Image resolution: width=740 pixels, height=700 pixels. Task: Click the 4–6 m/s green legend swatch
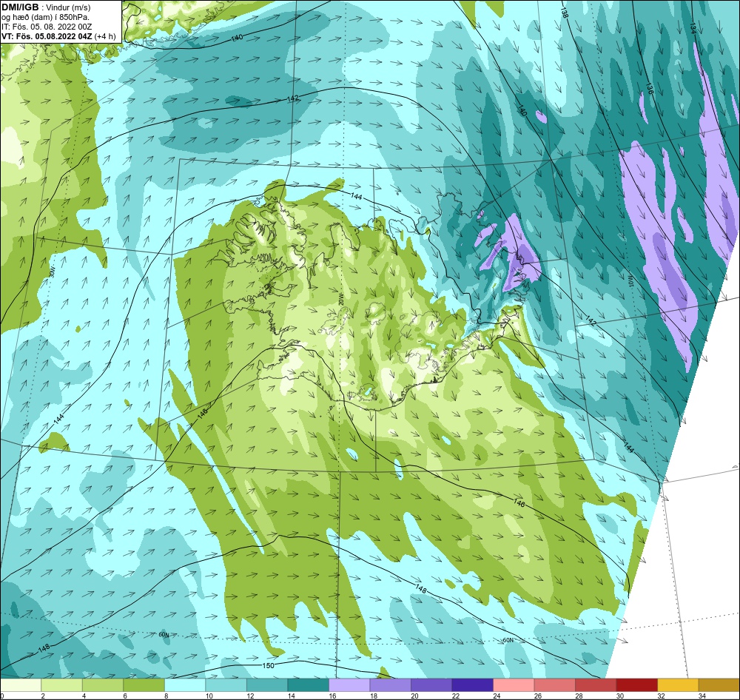pos(103,685)
